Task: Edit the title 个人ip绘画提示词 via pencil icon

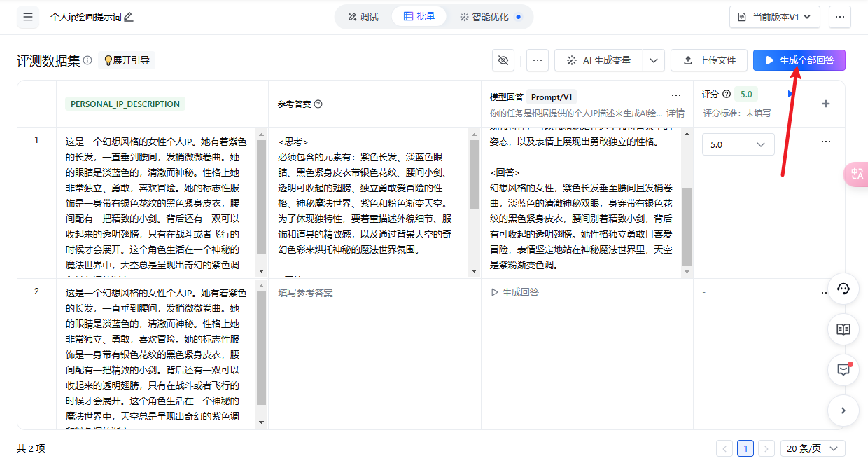Action: tap(128, 17)
